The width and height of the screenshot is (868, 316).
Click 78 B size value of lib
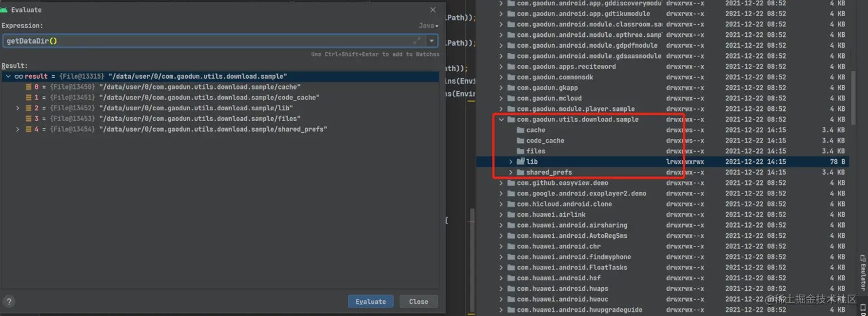836,162
